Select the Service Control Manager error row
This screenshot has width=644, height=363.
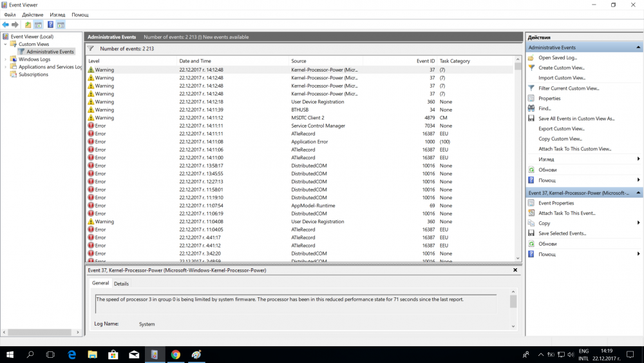tap(299, 126)
